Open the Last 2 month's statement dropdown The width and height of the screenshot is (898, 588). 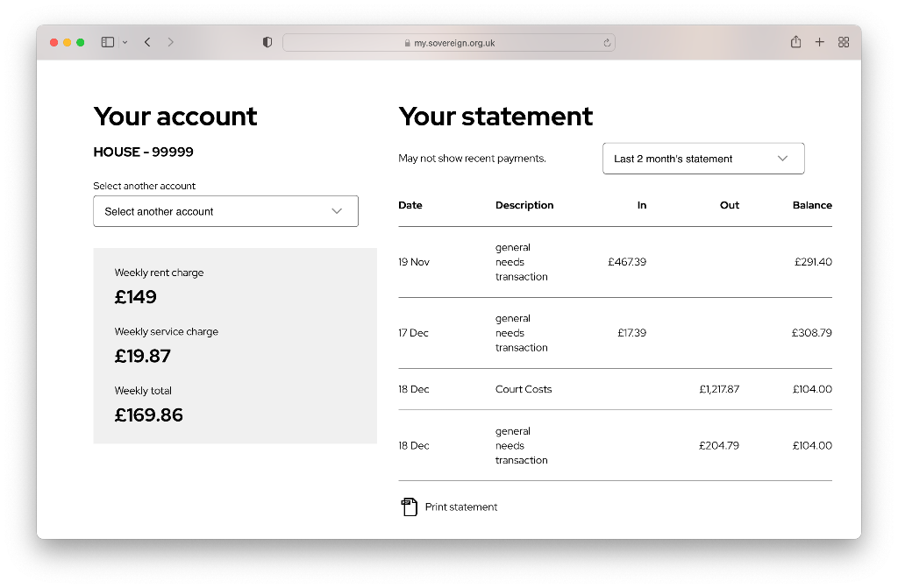click(703, 158)
